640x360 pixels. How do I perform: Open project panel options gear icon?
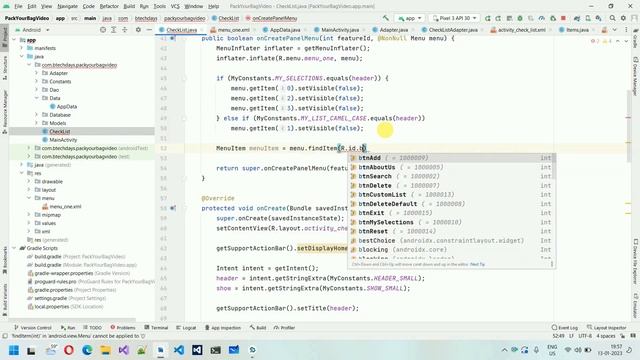138,30
